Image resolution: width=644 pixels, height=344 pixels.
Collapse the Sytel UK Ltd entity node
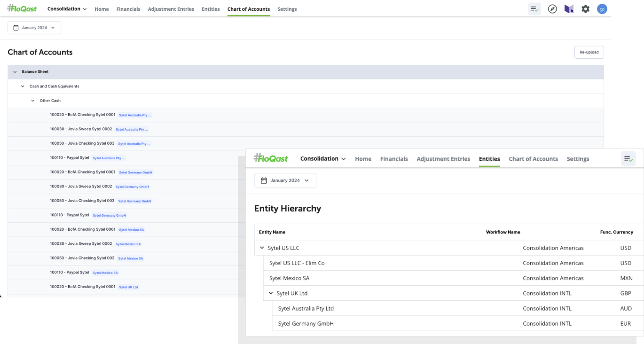tap(271, 293)
